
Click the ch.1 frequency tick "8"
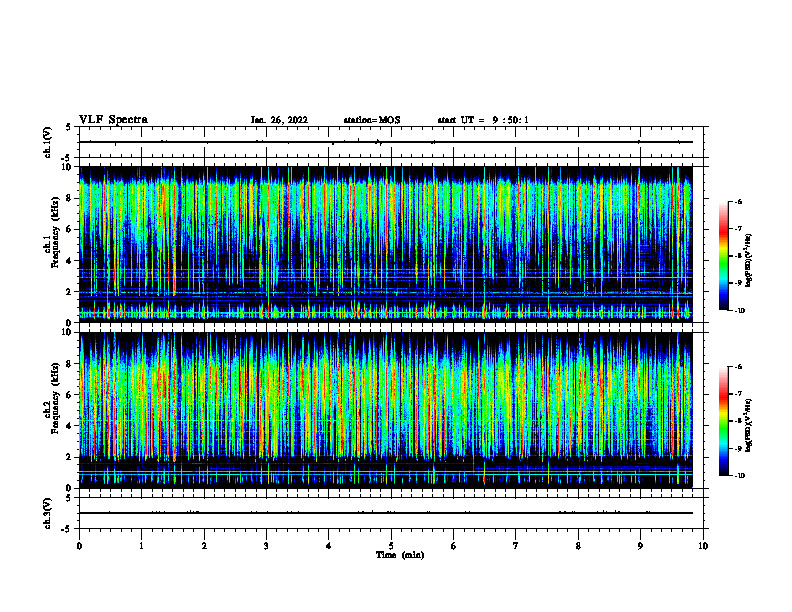click(x=69, y=198)
